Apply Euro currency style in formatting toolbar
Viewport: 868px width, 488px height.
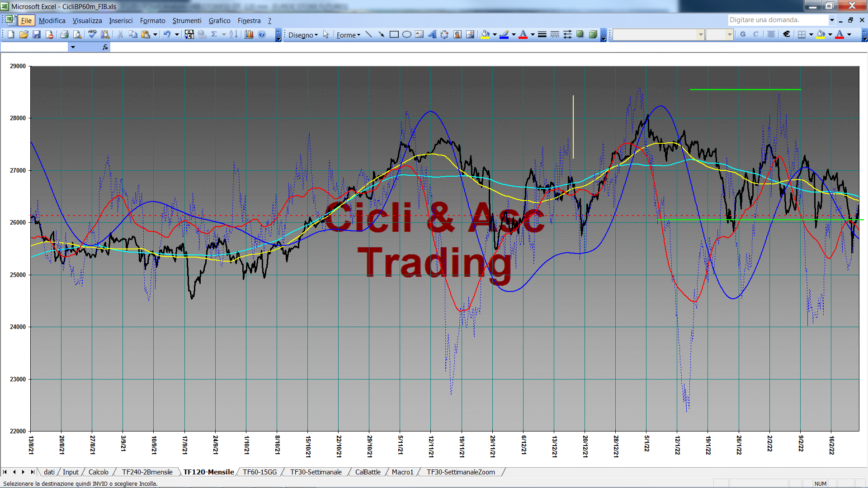click(x=787, y=34)
